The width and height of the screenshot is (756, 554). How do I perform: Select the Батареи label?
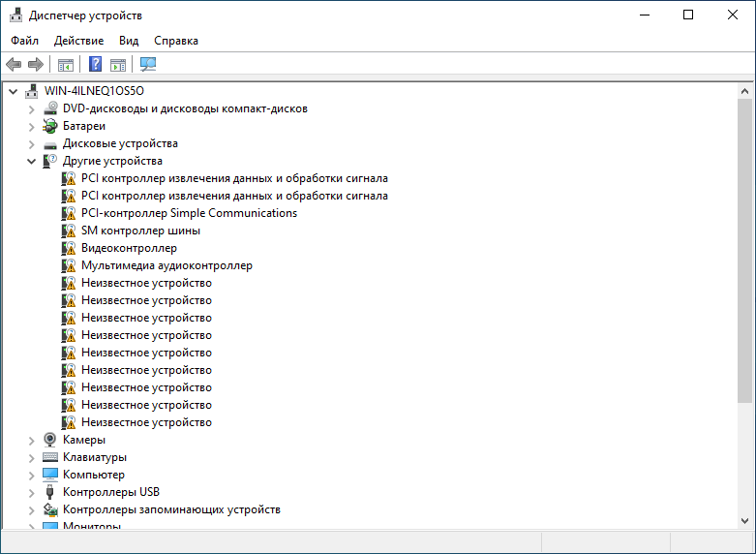tap(84, 126)
